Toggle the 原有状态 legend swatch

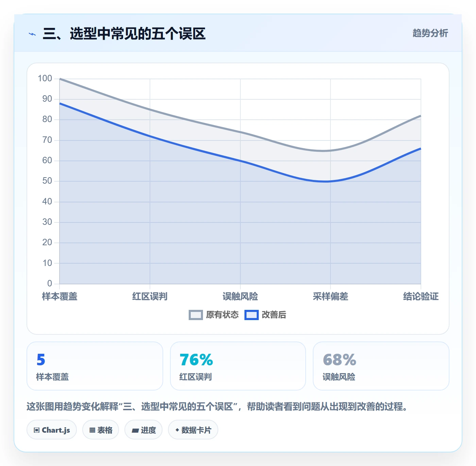pyautogui.click(x=195, y=315)
